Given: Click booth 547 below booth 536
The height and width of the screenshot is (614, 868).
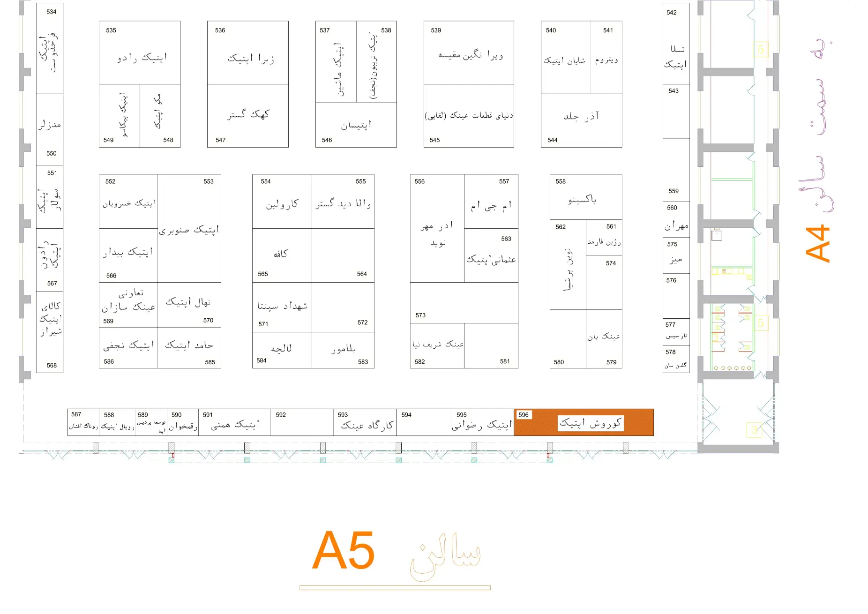Looking at the screenshot, I should click(x=247, y=116).
